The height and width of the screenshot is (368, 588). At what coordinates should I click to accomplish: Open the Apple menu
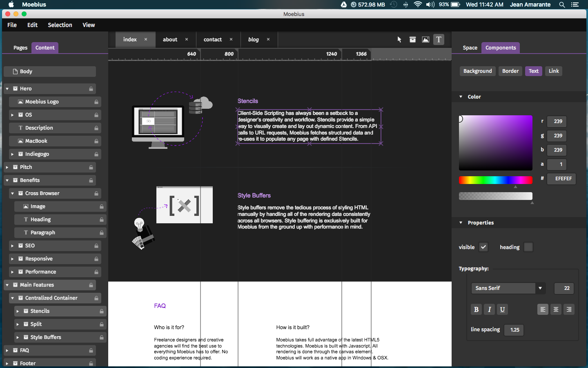click(11, 4)
